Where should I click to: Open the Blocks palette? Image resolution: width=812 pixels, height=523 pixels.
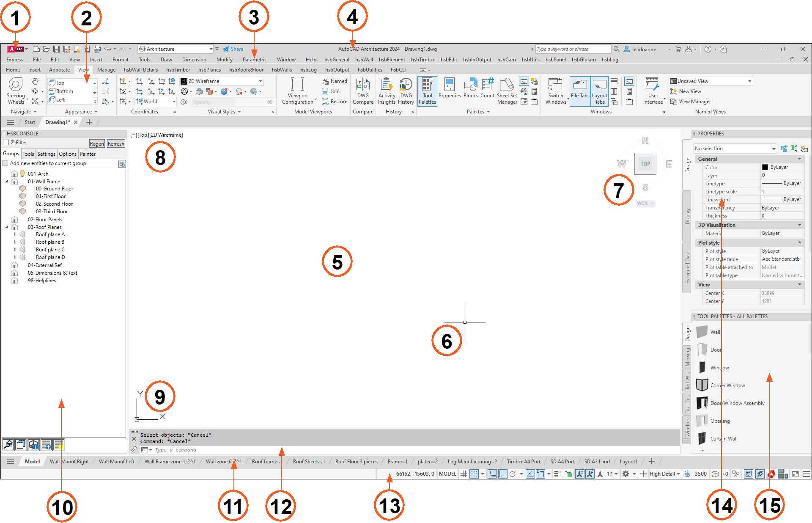click(x=471, y=89)
